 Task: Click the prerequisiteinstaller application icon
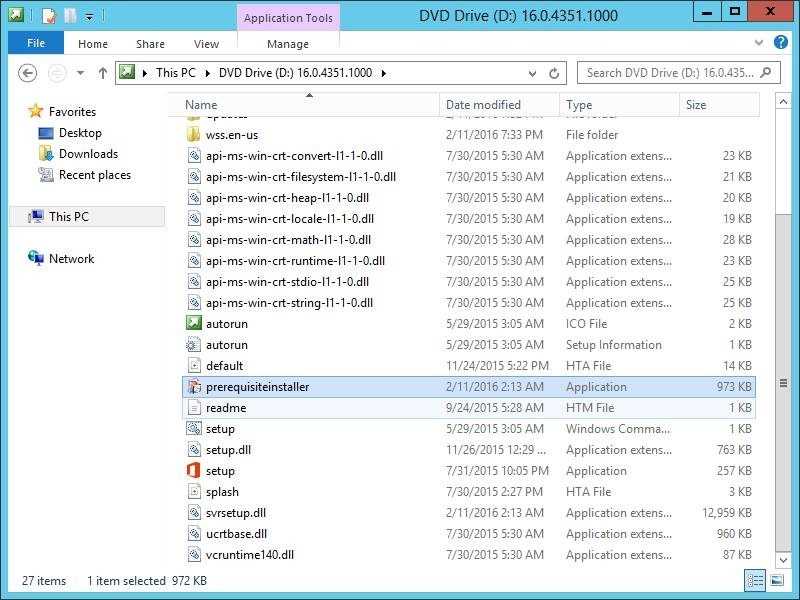point(194,387)
